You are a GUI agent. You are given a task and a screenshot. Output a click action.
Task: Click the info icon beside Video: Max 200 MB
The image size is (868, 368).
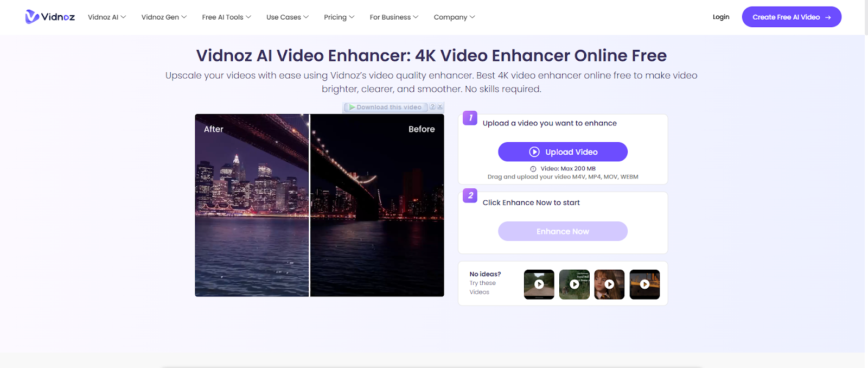[533, 169]
